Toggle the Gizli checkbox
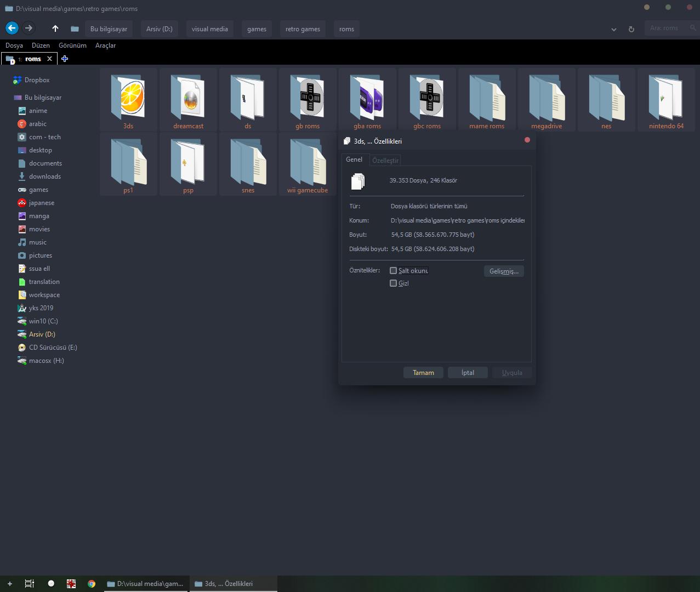Viewport: 700px width, 592px height. [393, 283]
